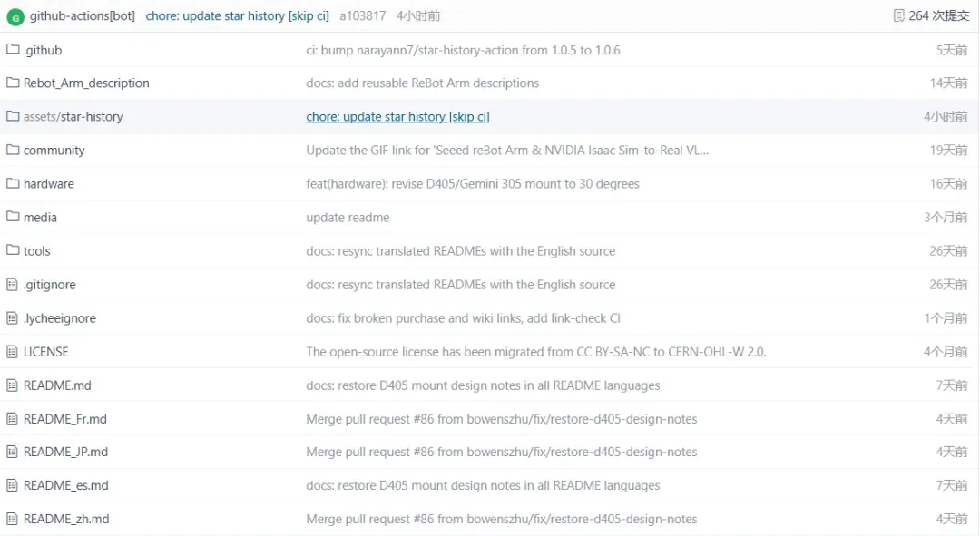Click the .github folder icon
980x536 pixels.
pos(13,49)
